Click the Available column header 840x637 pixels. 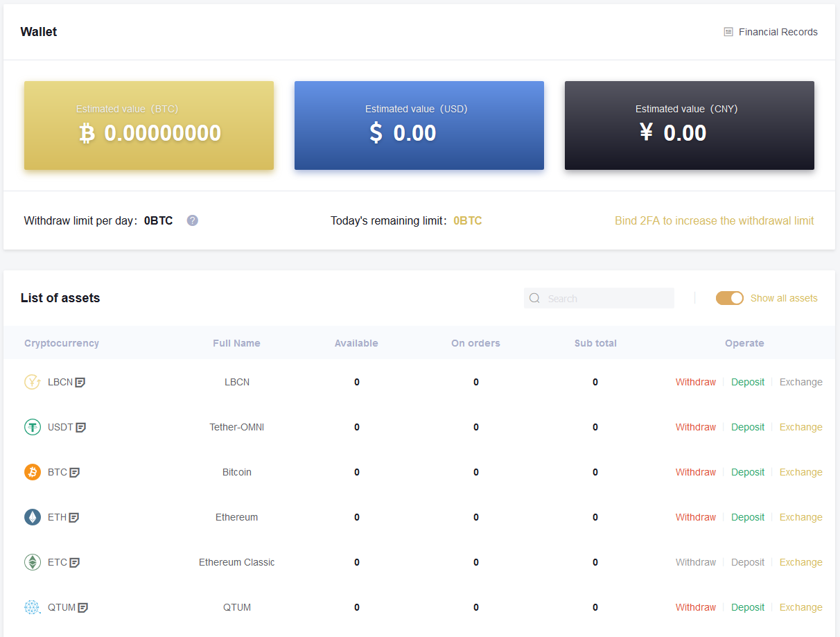[x=356, y=343]
